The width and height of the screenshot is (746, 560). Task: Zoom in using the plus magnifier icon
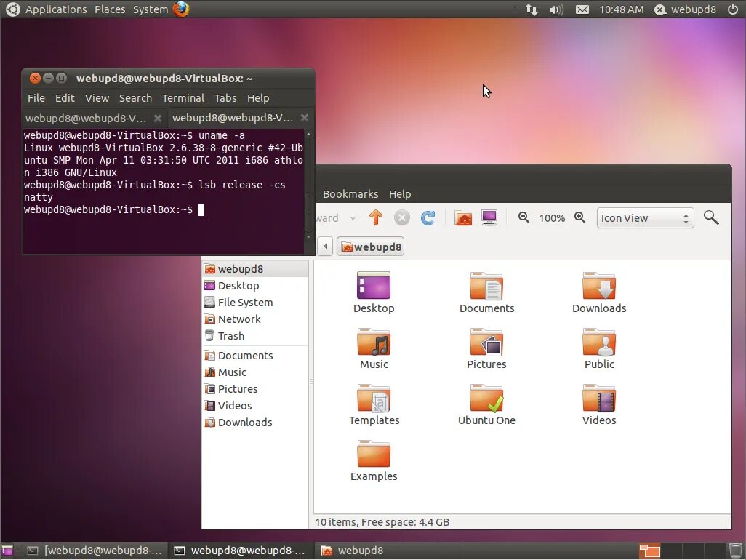click(x=579, y=217)
